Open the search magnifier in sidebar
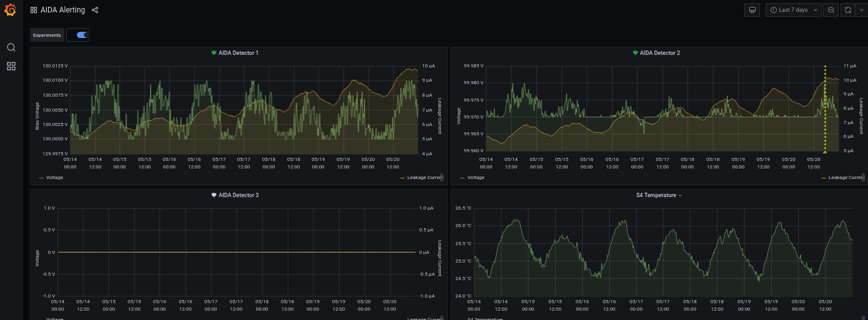This screenshot has height=320, width=868. 11,47
